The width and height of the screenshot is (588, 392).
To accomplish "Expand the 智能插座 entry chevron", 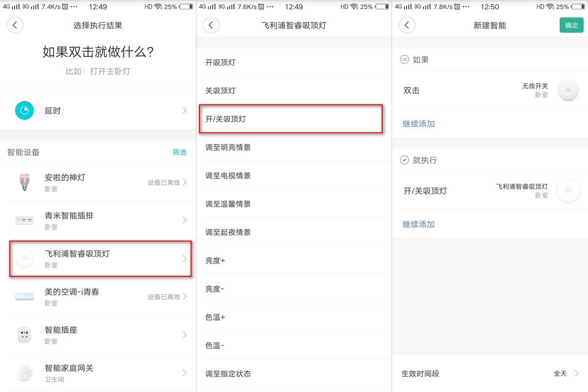I will pos(185,335).
